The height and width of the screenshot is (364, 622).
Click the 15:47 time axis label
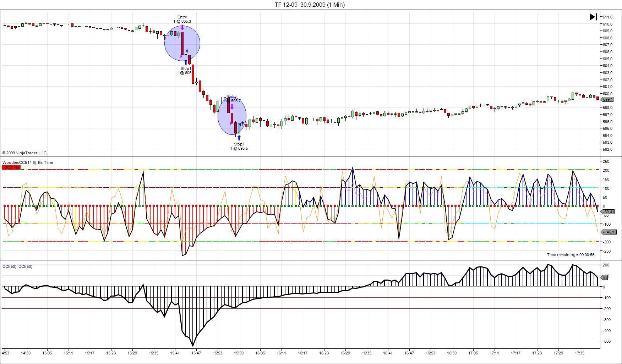click(x=196, y=353)
